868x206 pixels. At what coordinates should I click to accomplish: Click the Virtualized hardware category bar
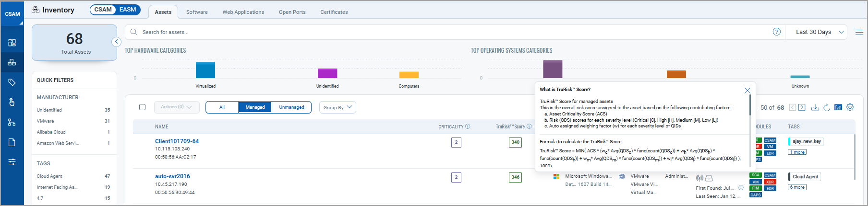205,70
